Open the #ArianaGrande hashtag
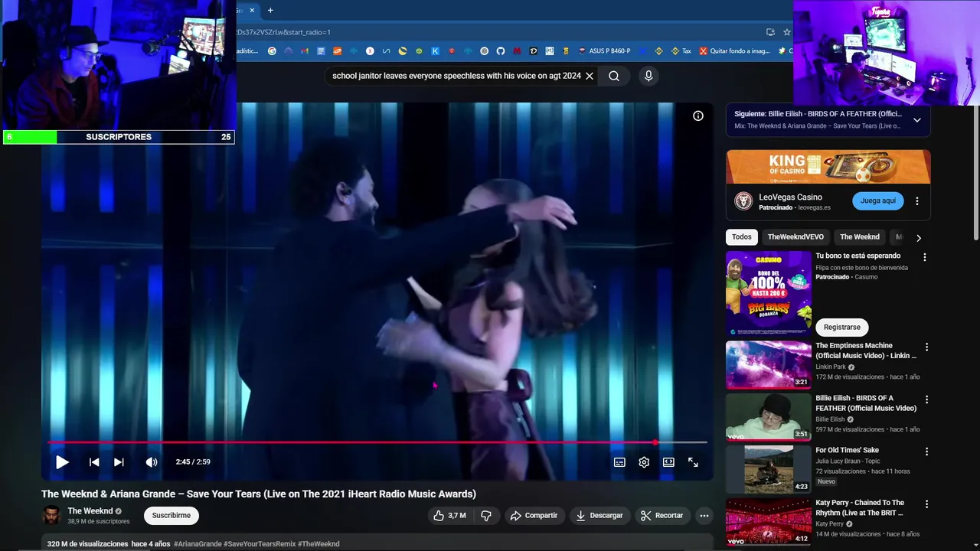Image resolution: width=980 pixels, height=551 pixels. 198,544
